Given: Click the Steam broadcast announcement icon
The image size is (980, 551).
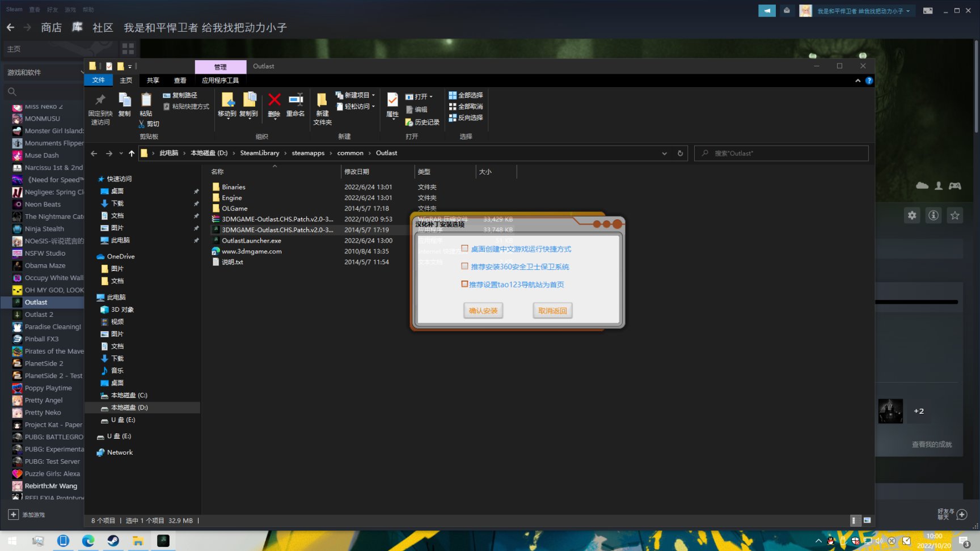Looking at the screenshot, I should (x=767, y=11).
